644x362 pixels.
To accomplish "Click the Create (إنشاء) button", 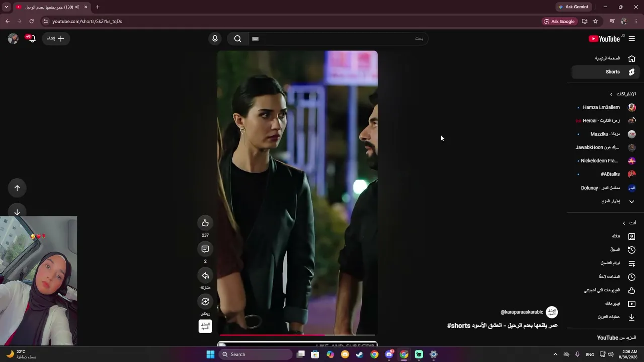I will (x=56, y=39).
